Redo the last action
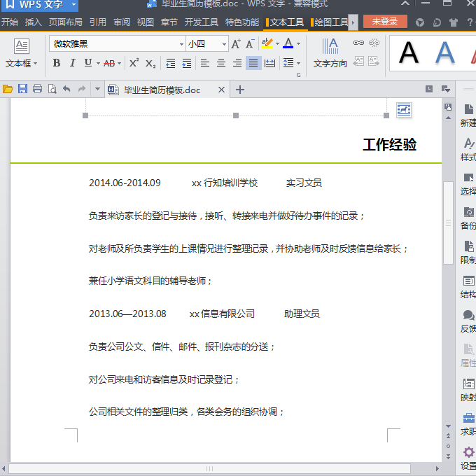476x476 pixels. (x=82, y=89)
